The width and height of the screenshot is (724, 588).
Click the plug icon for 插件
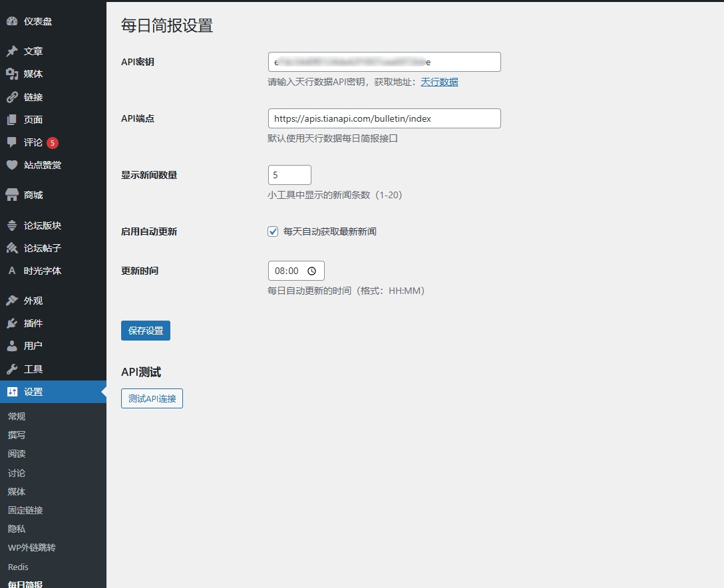coord(12,323)
